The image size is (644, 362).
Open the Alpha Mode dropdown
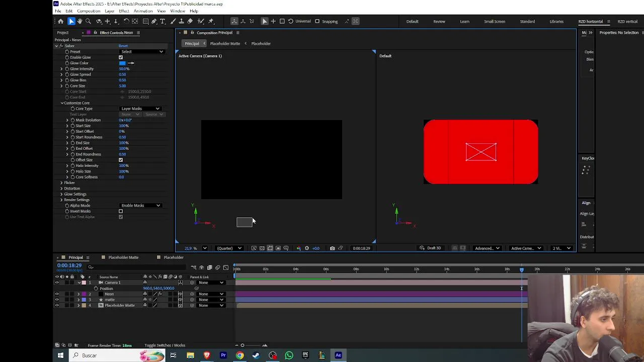pos(140,206)
